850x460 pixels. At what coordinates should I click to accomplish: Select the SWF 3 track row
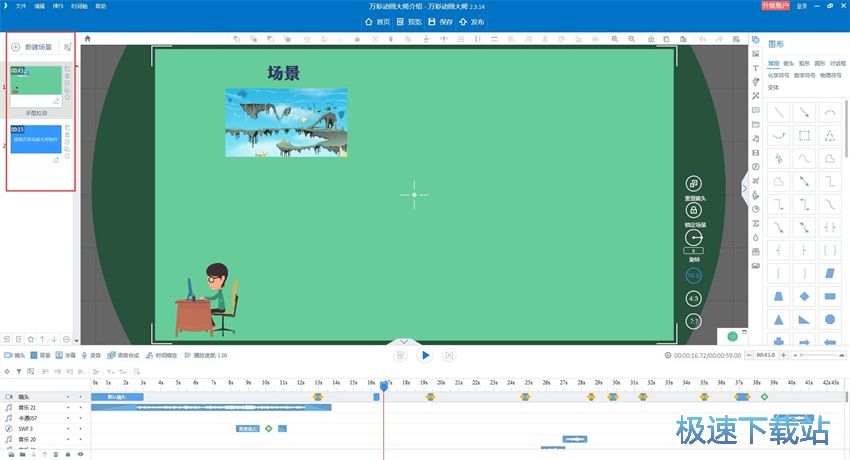[46, 429]
